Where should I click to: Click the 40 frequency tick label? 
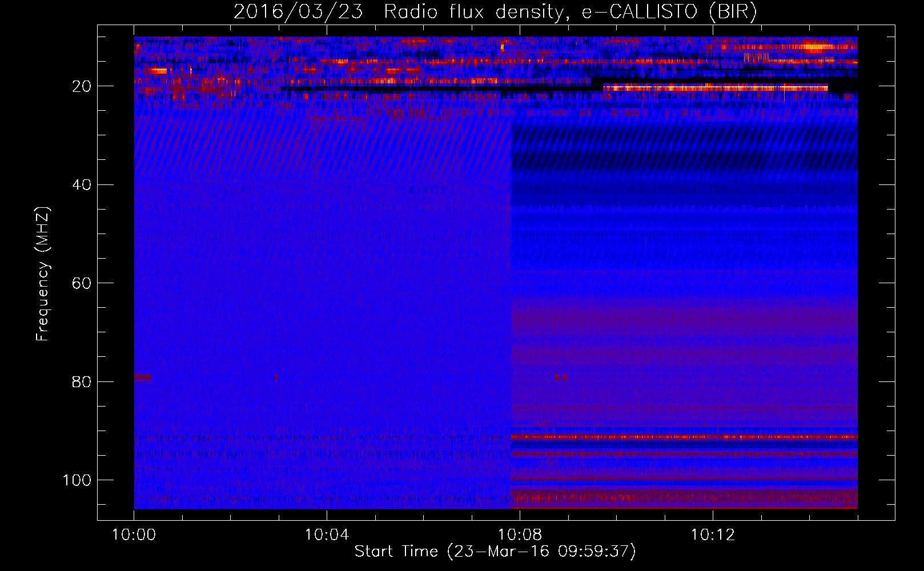[x=82, y=185]
